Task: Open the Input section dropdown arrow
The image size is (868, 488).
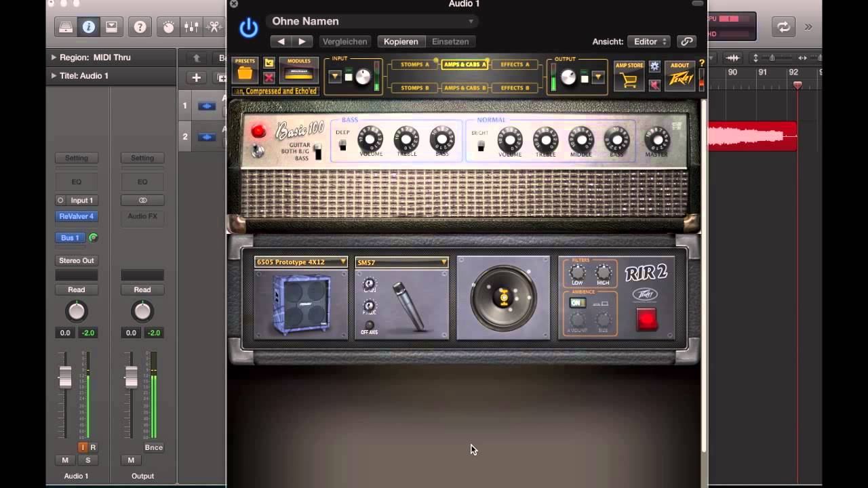Action: (335, 77)
